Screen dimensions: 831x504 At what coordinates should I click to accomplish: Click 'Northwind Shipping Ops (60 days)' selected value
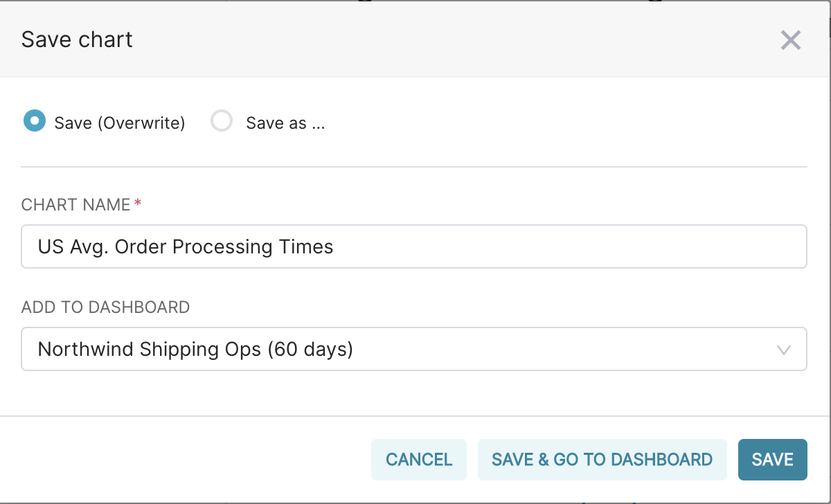point(195,349)
